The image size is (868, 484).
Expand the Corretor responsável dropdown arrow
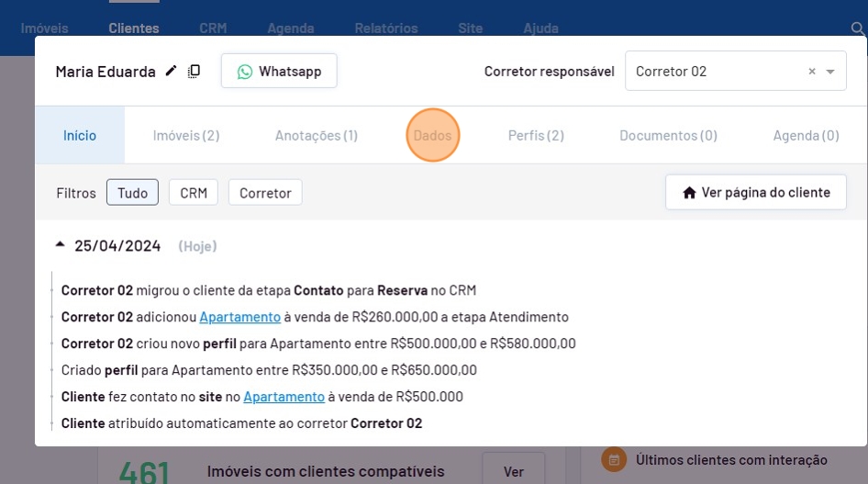tap(830, 72)
